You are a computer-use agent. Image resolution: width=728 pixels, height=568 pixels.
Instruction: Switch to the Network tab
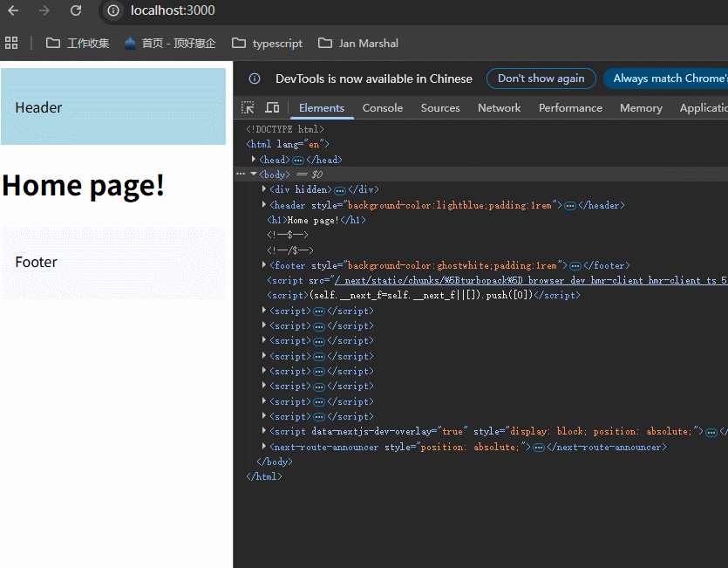click(499, 108)
